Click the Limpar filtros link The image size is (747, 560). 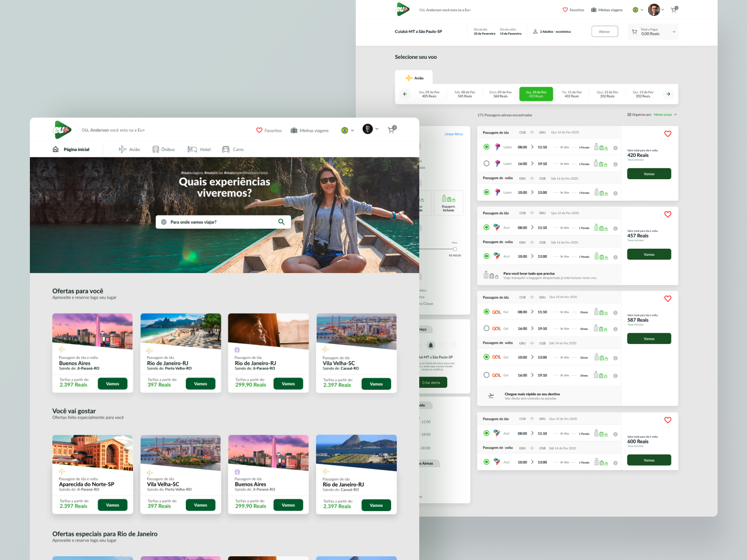point(454,134)
